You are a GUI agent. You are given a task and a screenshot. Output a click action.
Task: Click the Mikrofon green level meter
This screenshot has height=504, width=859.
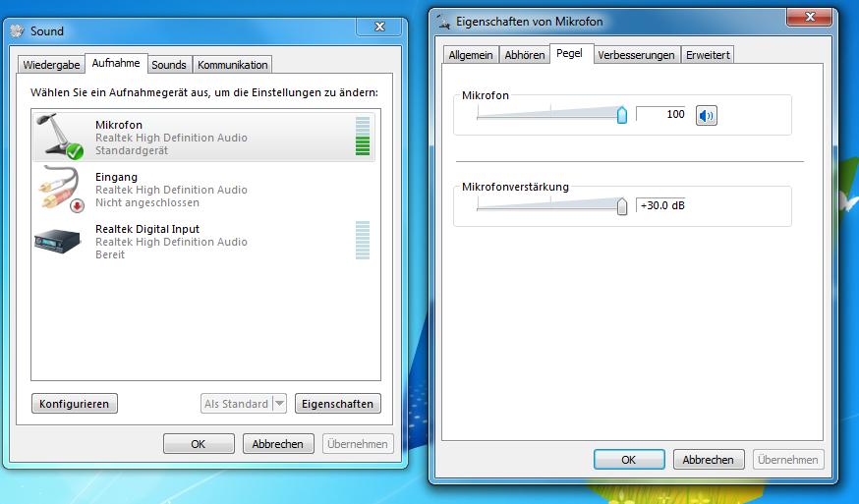point(363,136)
